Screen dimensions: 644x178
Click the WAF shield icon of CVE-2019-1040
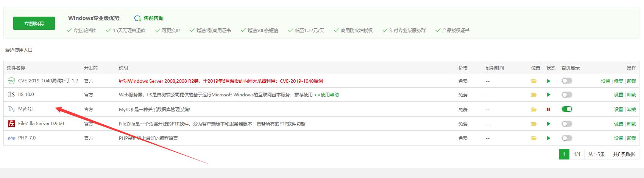pos(11,81)
